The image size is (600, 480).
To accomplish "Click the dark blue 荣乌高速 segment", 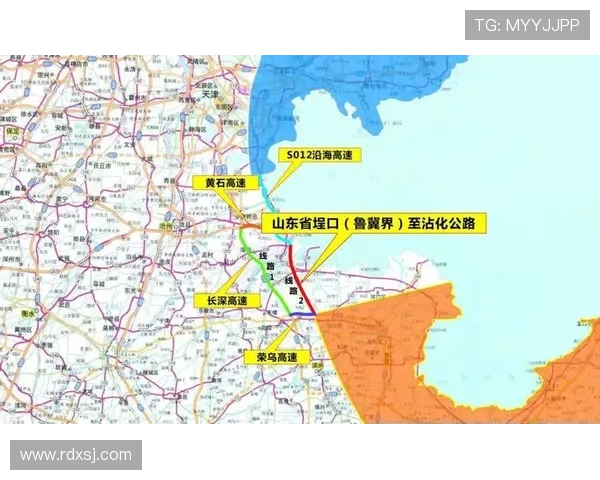I will click(x=302, y=315).
